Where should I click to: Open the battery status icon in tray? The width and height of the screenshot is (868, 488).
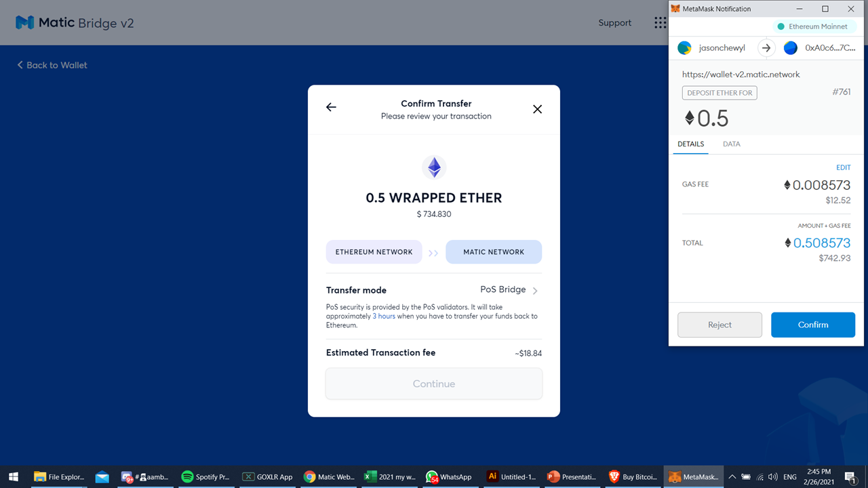coord(746,476)
